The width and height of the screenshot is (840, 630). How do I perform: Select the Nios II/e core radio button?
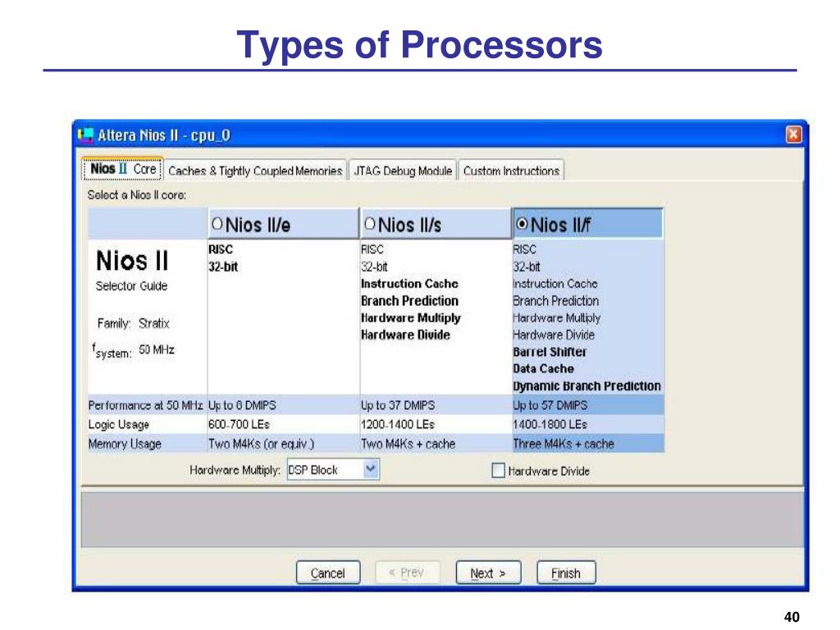[217, 224]
